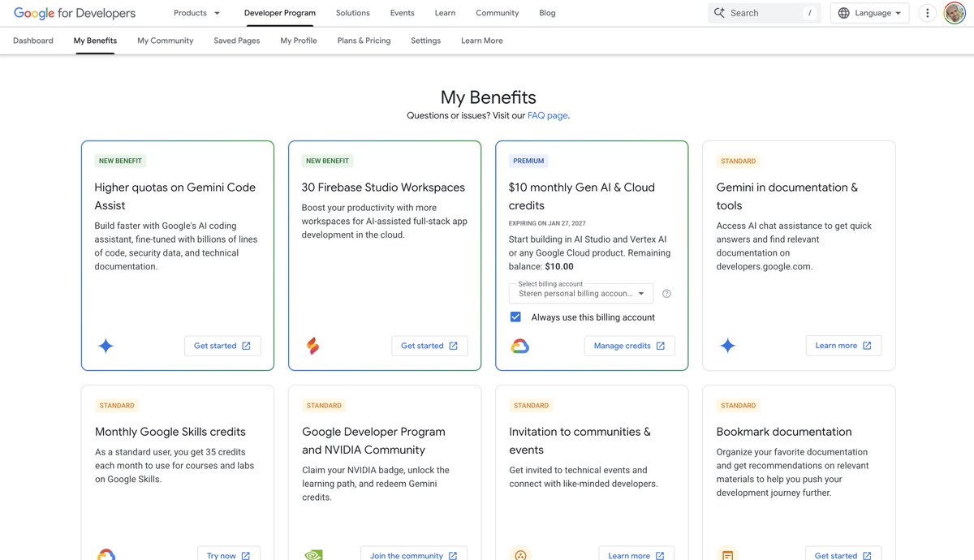Open the Developer Program nav item
Screen dimensions: 974x560
click(x=280, y=13)
